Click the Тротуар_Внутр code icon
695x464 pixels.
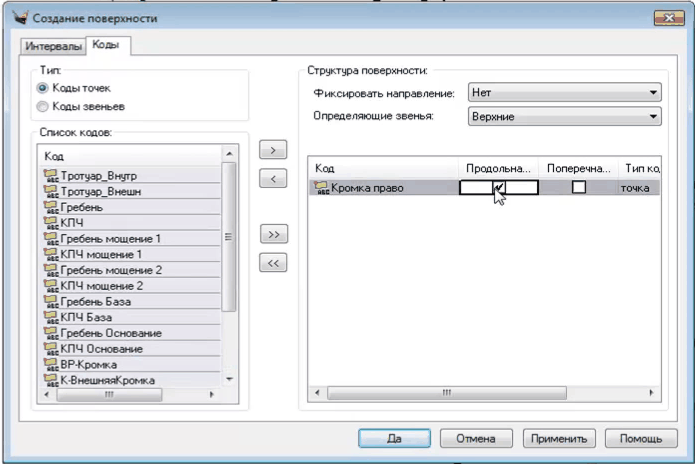pos(51,176)
